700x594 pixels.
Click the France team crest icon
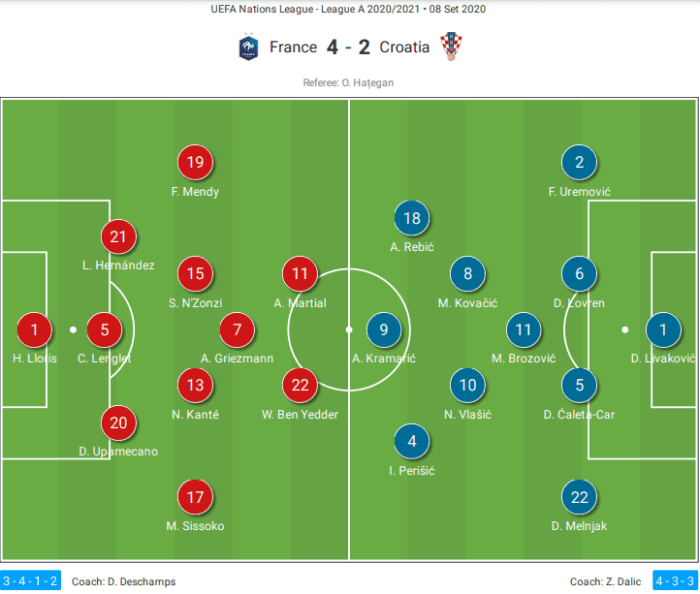tap(248, 47)
